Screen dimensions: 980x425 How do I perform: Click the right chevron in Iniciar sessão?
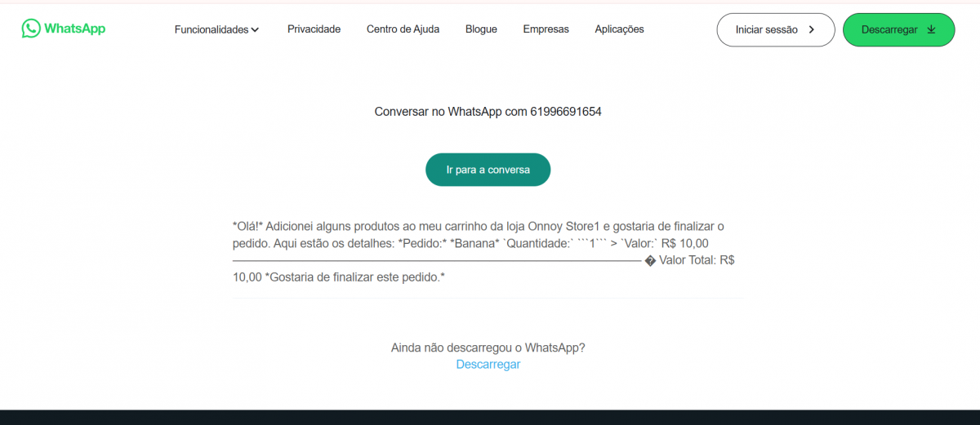811,29
